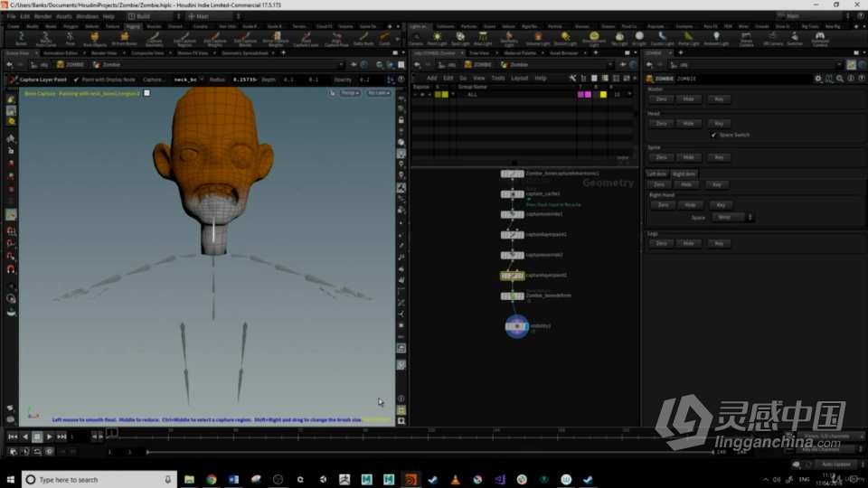
Task: Click yellow color swatch in ALL group row
Action: pyautogui.click(x=603, y=95)
